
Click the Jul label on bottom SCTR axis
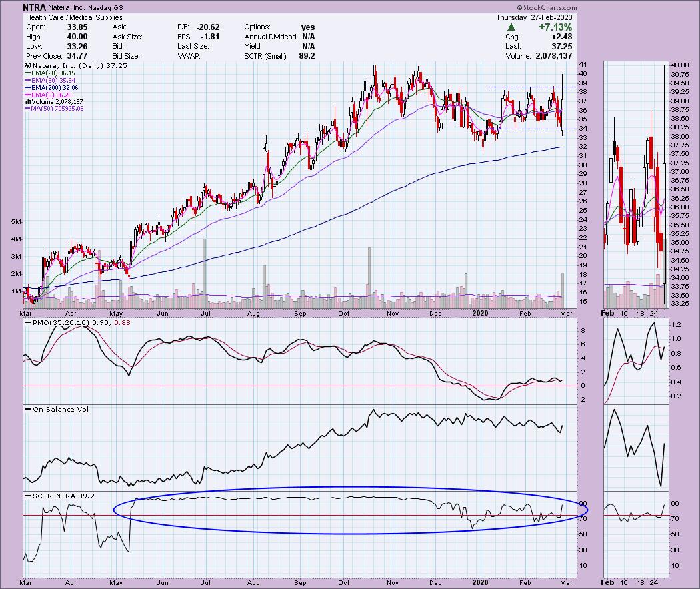click(206, 583)
